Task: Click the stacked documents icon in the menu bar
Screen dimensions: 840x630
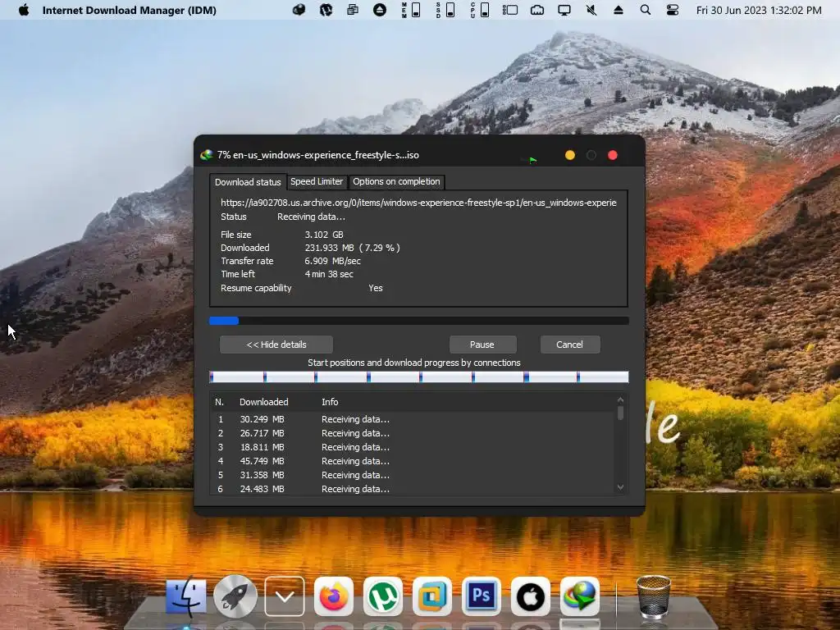Action: [353, 10]
